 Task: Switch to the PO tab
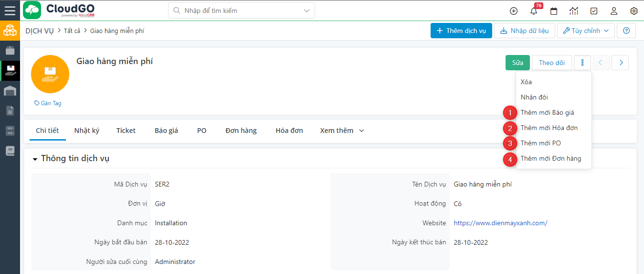click(202, 131)
